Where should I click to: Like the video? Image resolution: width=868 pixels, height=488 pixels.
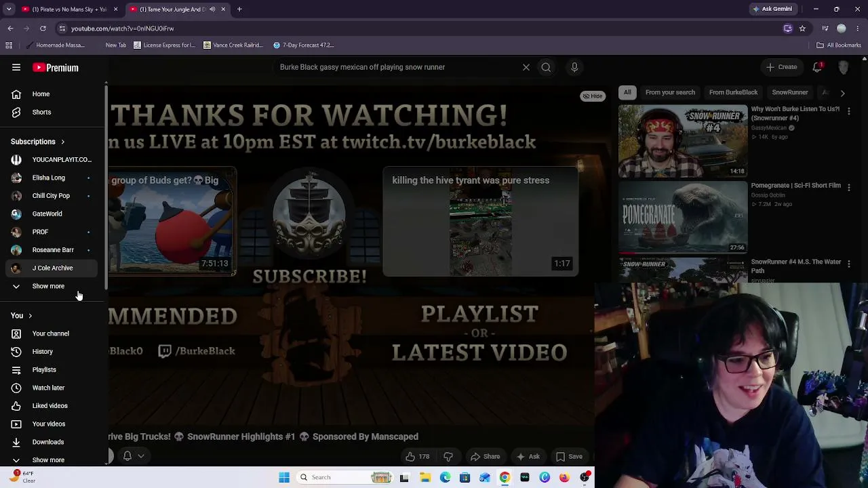tap(417, 457)
